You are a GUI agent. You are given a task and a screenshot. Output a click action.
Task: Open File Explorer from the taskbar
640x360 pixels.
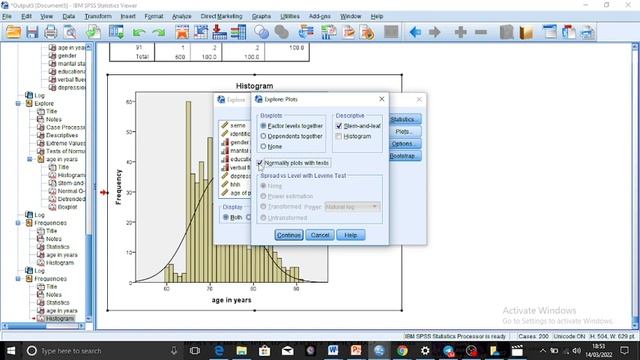242,350
